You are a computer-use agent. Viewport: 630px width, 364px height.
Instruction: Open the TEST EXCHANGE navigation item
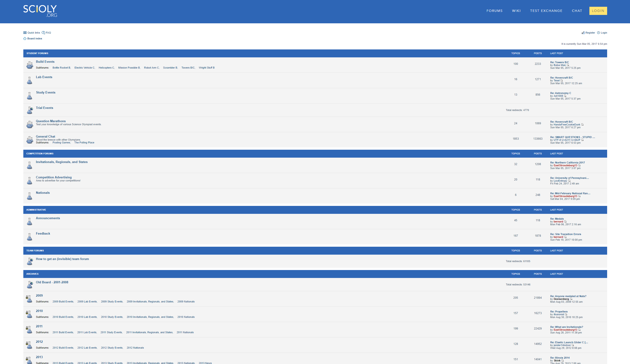coord(546,11)
